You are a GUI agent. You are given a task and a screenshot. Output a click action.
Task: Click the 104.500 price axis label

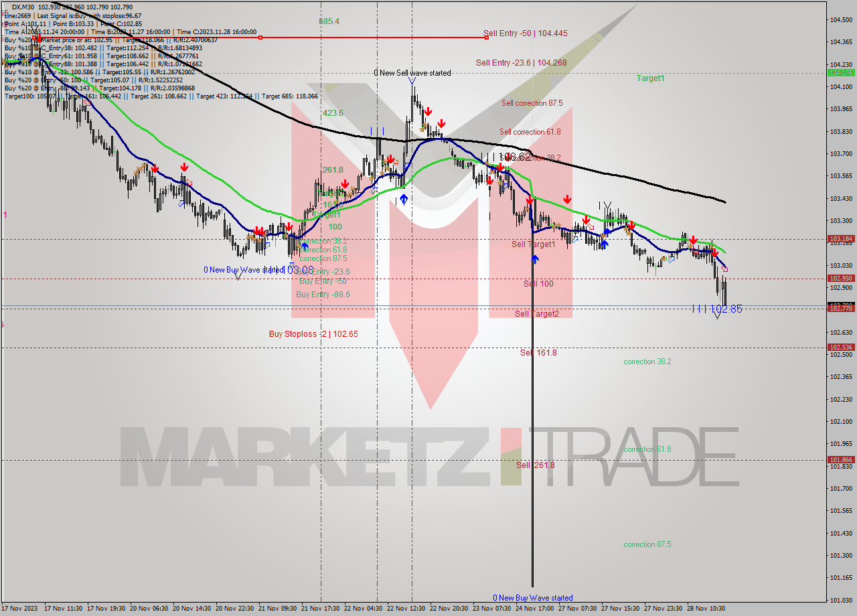coord(841,19)
